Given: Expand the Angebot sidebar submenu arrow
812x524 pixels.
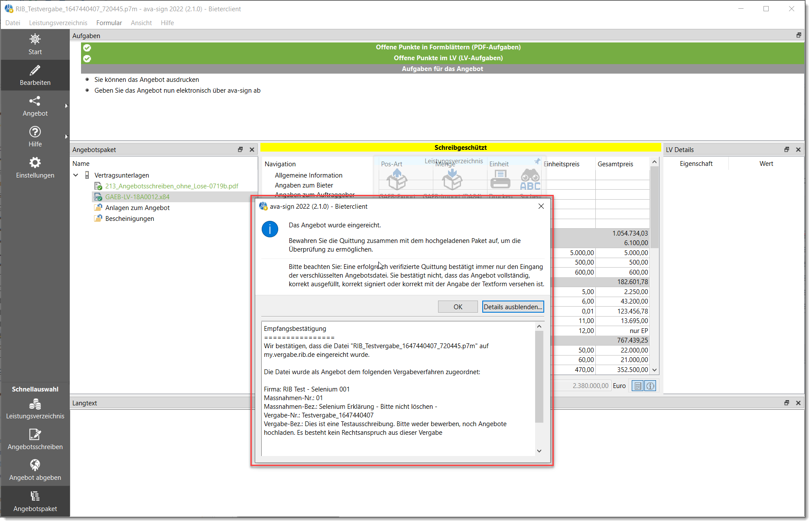Looking at the screenshot, I should (x=66, y=106).
